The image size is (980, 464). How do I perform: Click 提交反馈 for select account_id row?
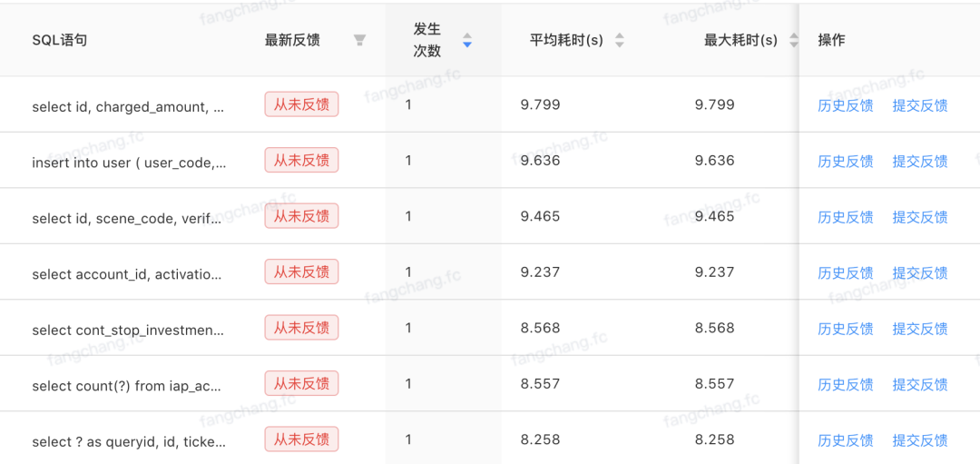pyautogui.click(x=919, y=273)
